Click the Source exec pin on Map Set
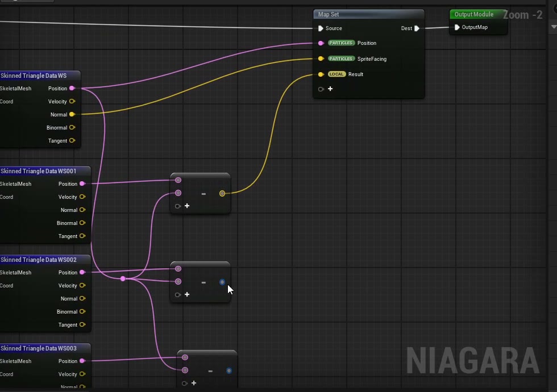 321,28
